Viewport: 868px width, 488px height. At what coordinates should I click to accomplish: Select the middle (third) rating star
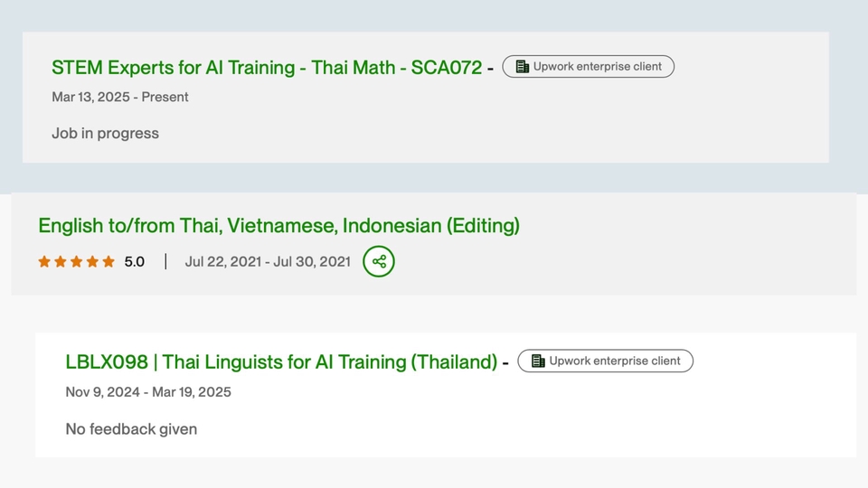point(77,262)
